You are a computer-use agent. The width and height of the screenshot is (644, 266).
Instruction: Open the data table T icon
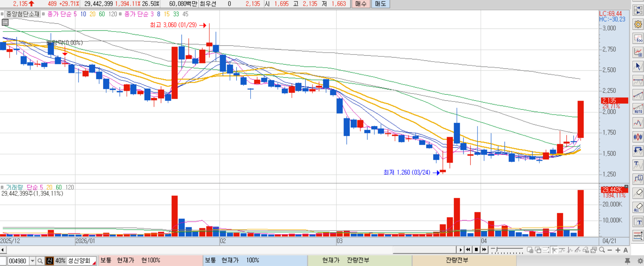(638, 222)
